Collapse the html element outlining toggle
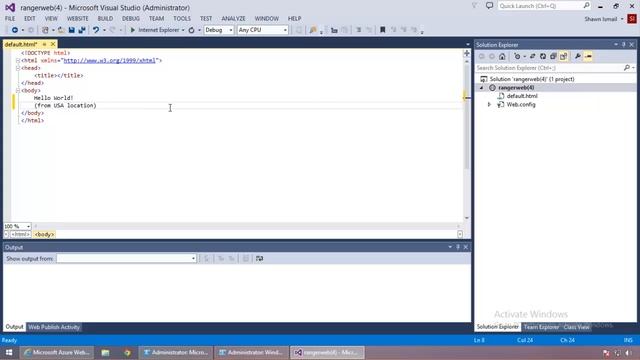 [18, 60]
